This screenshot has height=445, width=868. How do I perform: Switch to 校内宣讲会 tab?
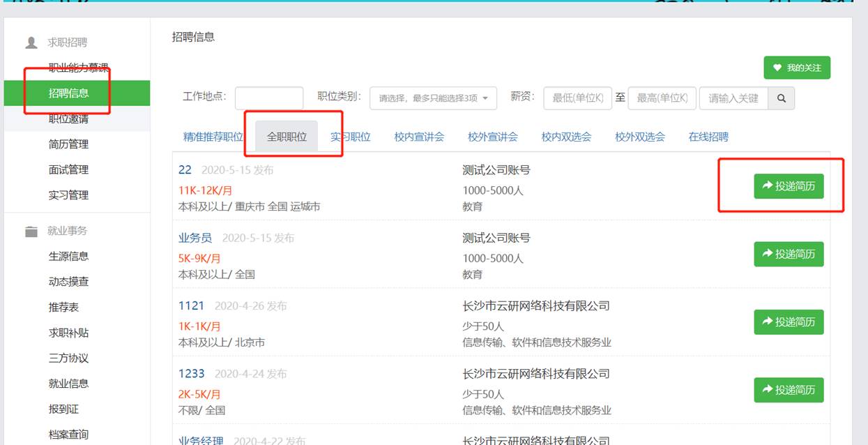419,137
